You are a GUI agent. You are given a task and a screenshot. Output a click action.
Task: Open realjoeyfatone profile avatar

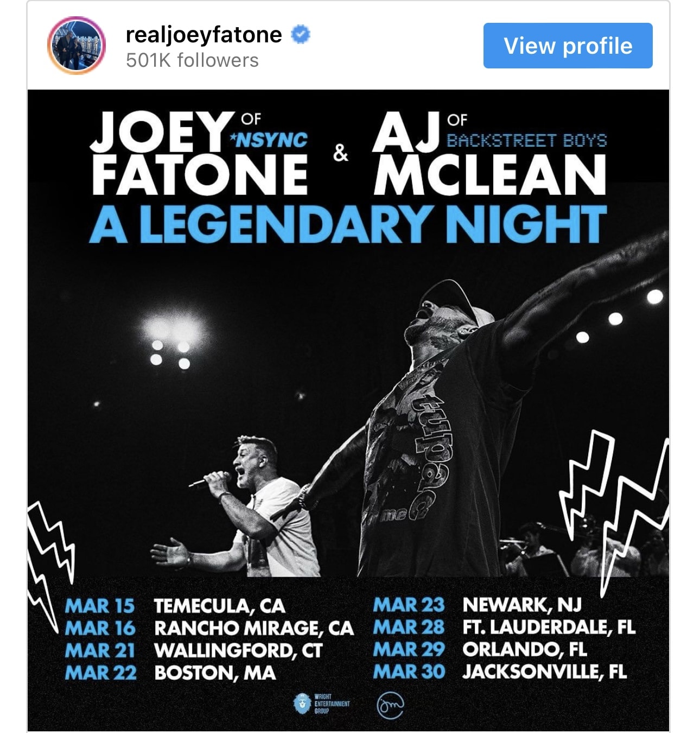(x=77, y=46)
